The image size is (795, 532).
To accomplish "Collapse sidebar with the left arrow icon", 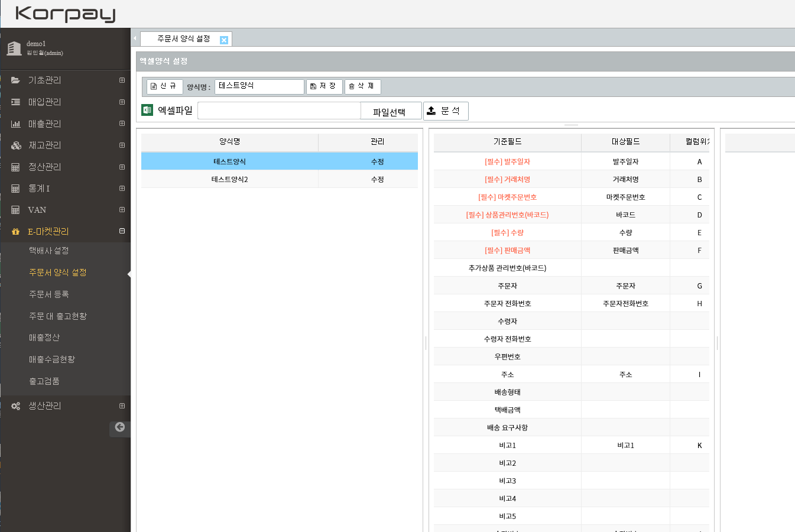I will pyautogui.click(x=120, y=427).
